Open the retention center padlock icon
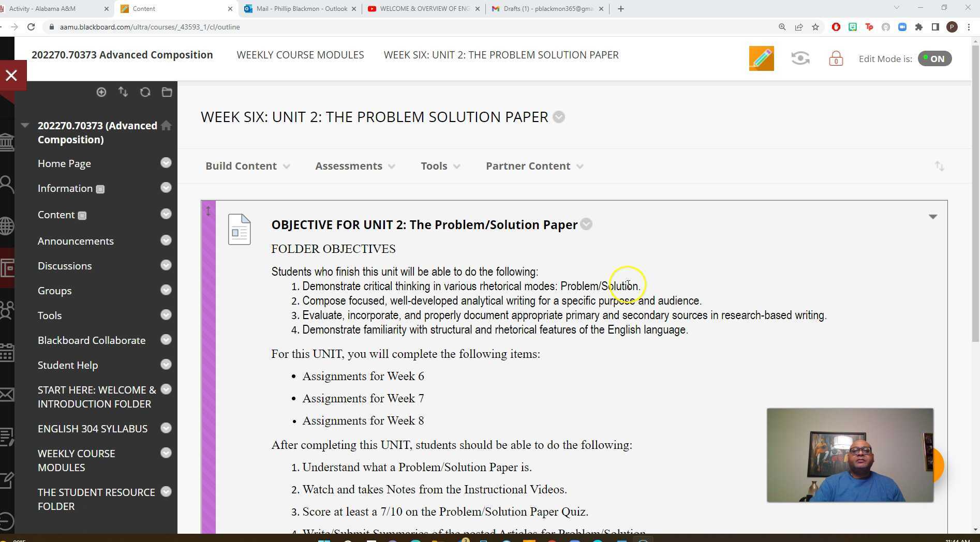 coord(836,58)
